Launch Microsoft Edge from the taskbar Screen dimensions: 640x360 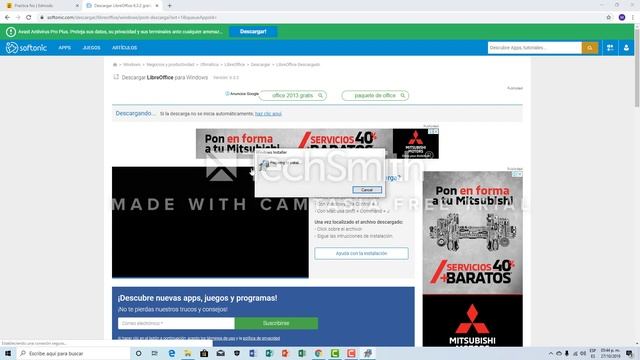point(171,353)
